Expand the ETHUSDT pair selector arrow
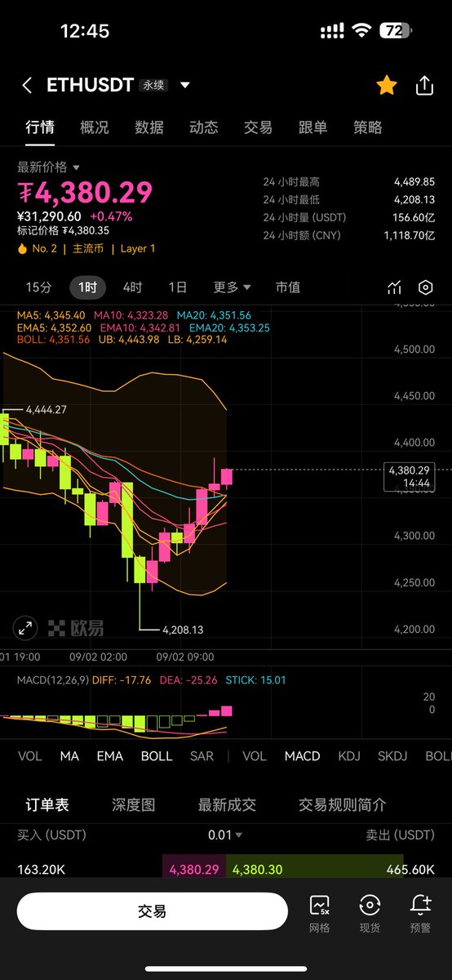452x980 pixels. [185, 86]
